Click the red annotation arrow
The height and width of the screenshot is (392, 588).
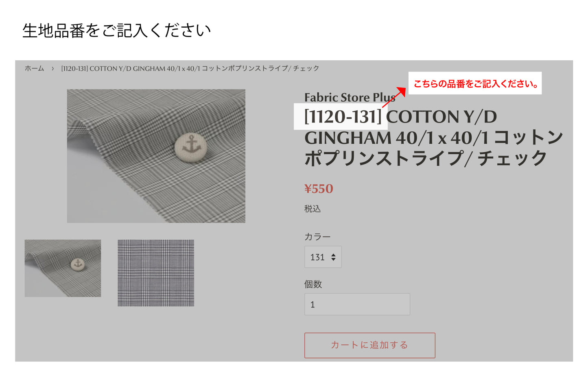point(394,97)
